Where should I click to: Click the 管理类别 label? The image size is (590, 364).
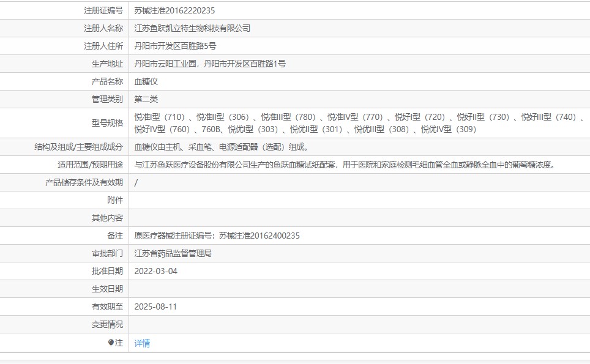pyautogui.click(x=107, y=99)
